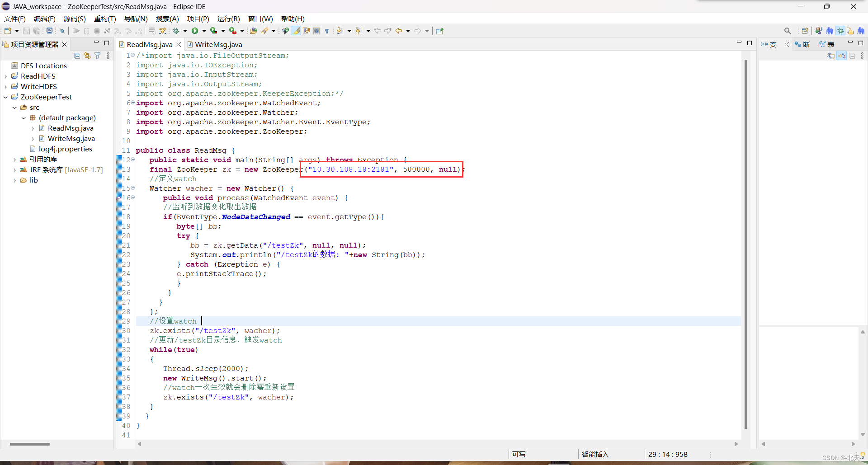Image resolution: width=868 pixels, height=465 pixels.
Task: Open the New wizard dropdown arrow
Action: coord(17,31)
